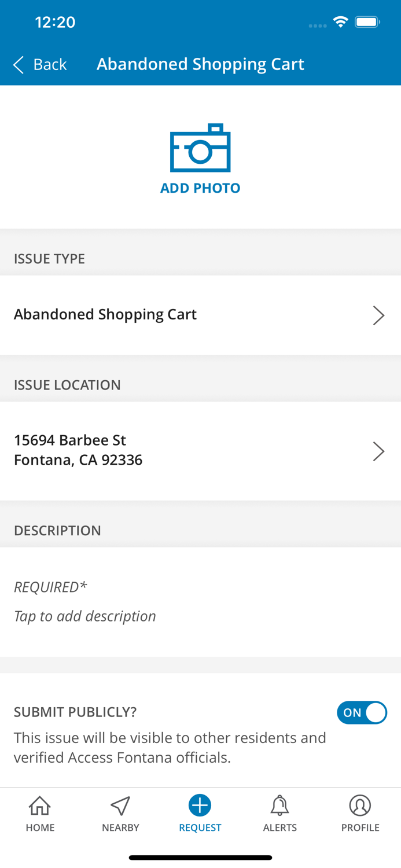This screenshot has width=401, height=868.
Task: Click the ADD PHOTO label
Action: pos(200,188)
